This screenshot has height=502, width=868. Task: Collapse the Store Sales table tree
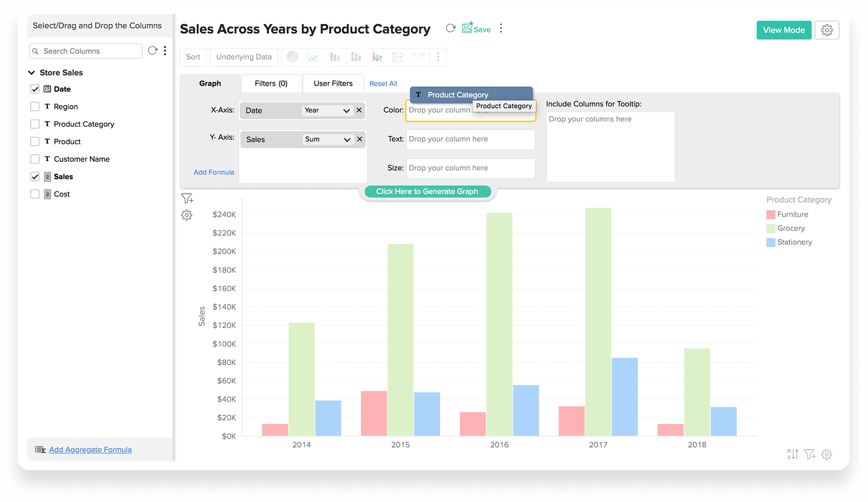pyautogui.click(x=32, y=73)
